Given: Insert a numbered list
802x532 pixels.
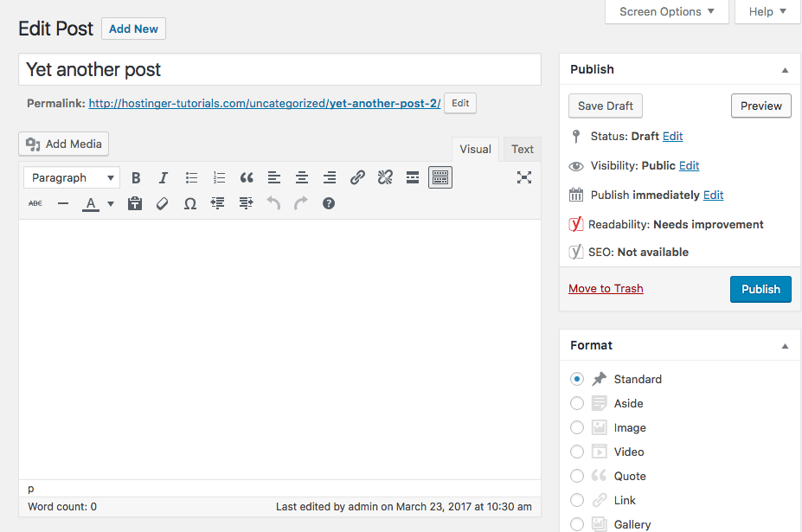Looking at the screenshot, I should pos(219,177).
